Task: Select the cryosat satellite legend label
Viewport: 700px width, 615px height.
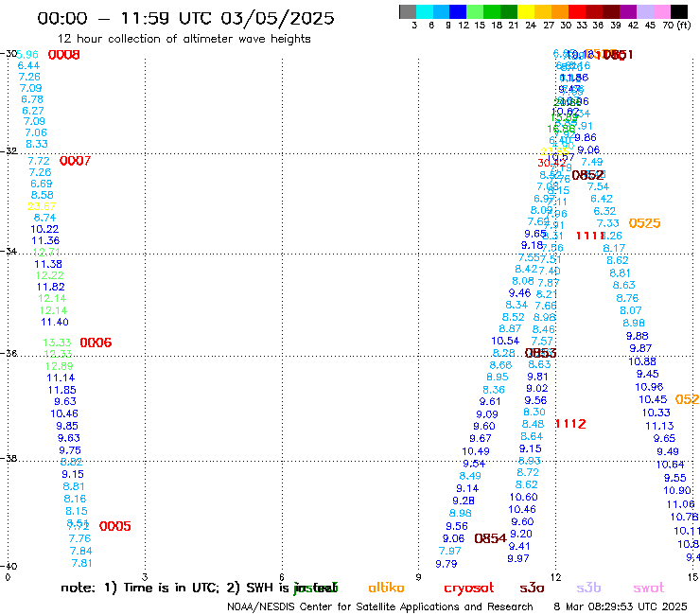Action: point(469,589)
